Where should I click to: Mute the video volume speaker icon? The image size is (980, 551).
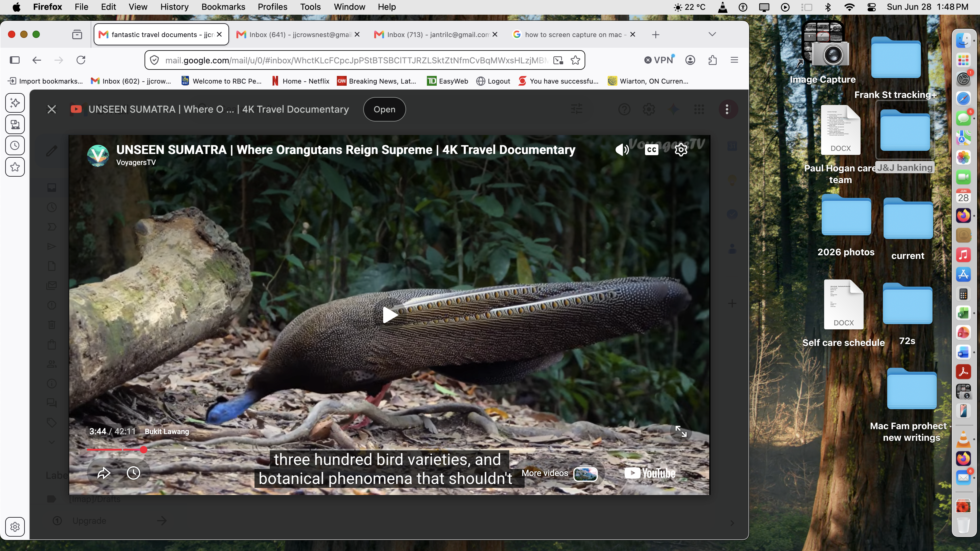point(622,149)
